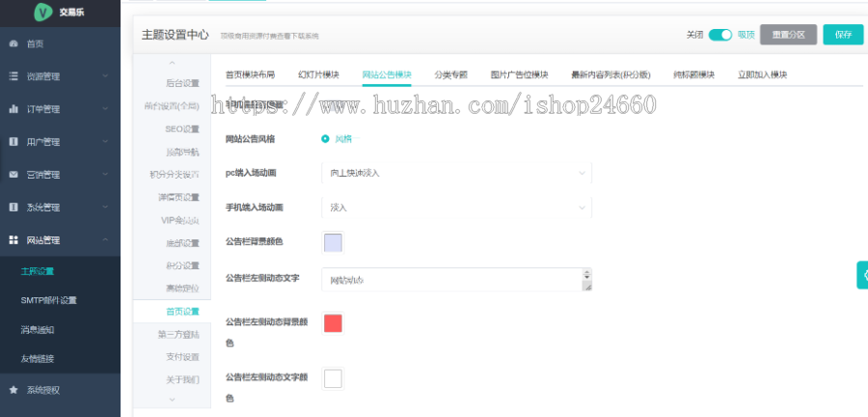868x417 pixels.
Task: Click the 资源管理 list icon
Action: tap(14, 76)
